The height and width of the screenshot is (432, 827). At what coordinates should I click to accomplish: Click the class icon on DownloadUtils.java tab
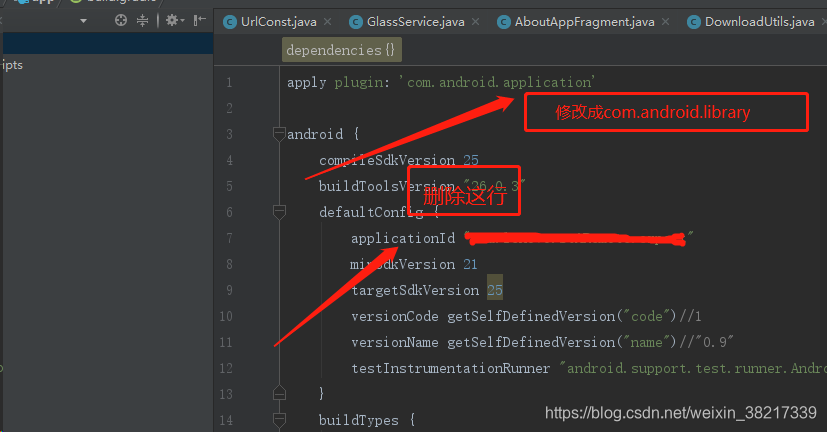pos(694,22)
